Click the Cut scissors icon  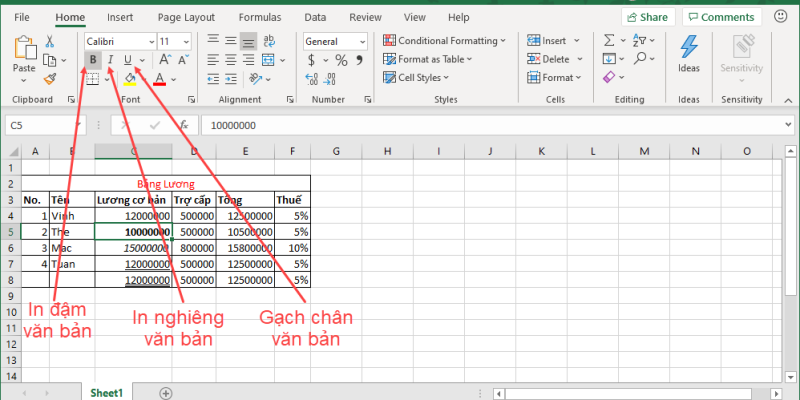pyautogui.click(x=50, y=41)
